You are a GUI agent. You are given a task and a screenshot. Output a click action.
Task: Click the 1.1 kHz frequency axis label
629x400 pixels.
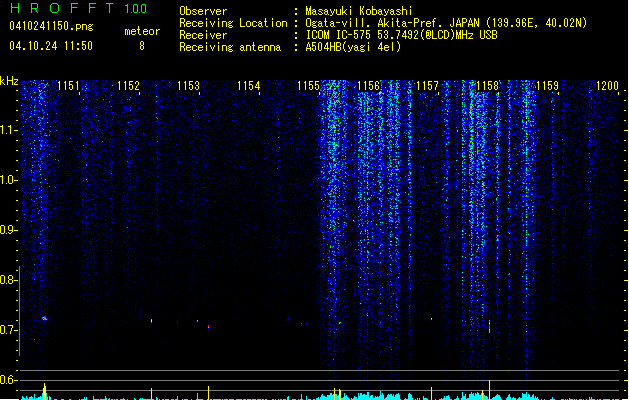[x=8, y=130]
